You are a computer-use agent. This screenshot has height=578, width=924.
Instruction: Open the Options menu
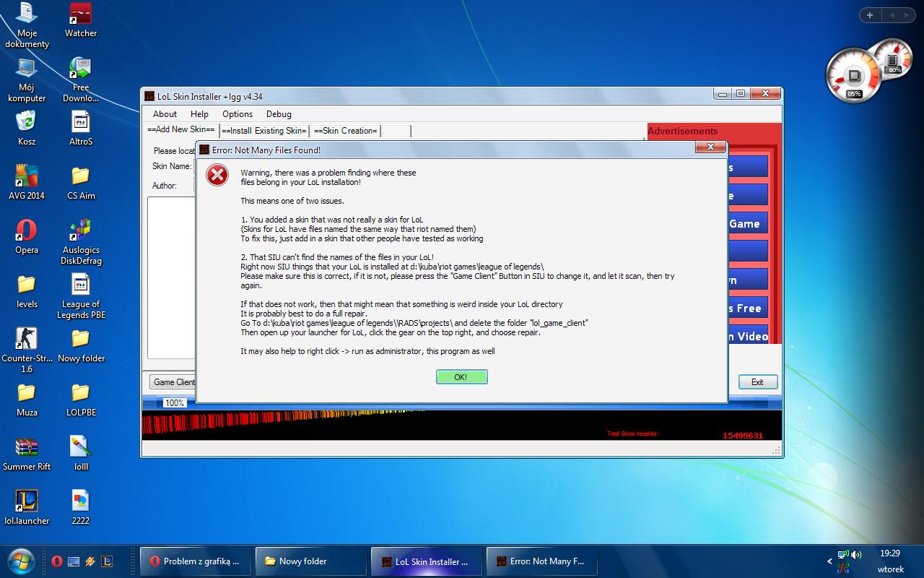(237, 114)
